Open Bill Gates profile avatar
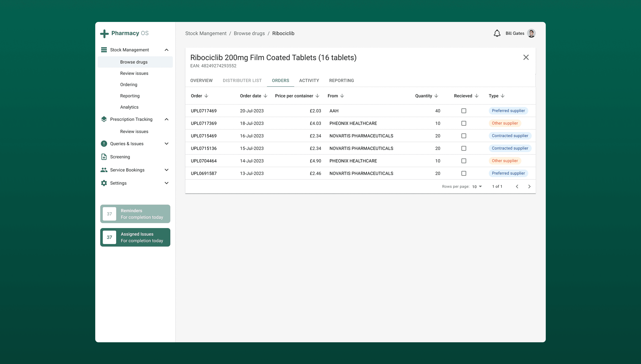Viewport: 641px width, 364px height. [x=531, y=33]
